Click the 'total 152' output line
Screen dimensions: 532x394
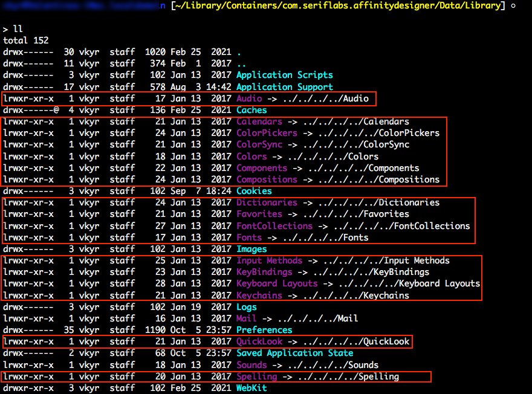click(x=26, y=40)
